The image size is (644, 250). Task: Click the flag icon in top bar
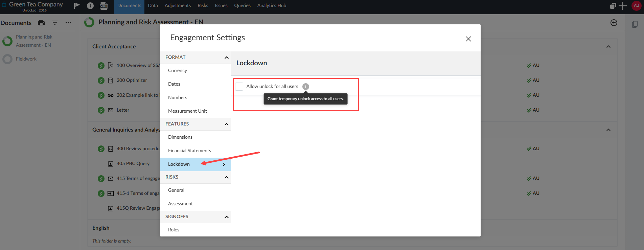(77, 5)
